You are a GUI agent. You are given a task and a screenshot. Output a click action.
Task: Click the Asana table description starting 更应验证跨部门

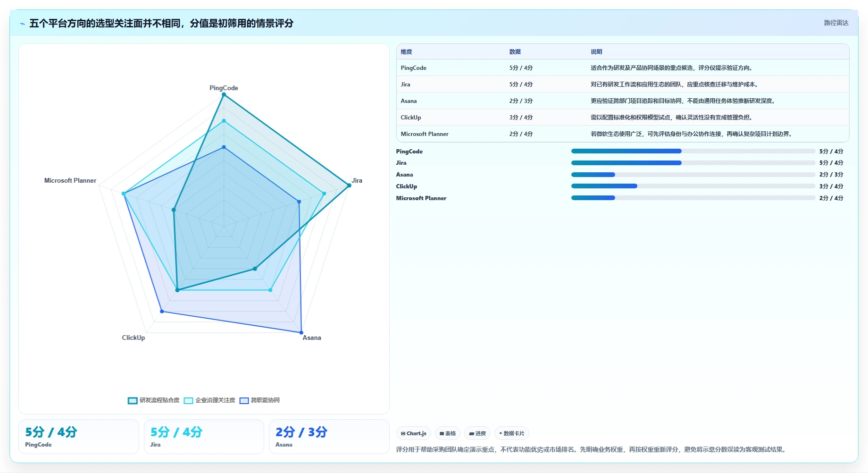(x=684, y=101)
